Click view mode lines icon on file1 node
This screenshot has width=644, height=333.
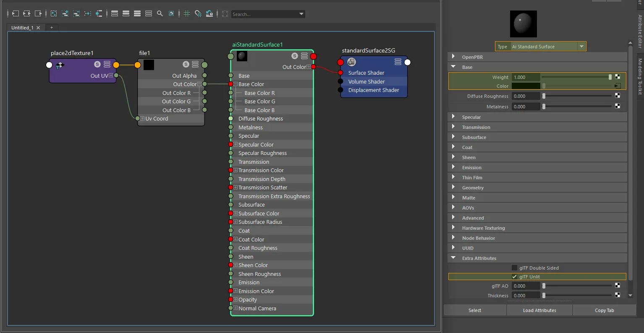[x=195, y=64]
